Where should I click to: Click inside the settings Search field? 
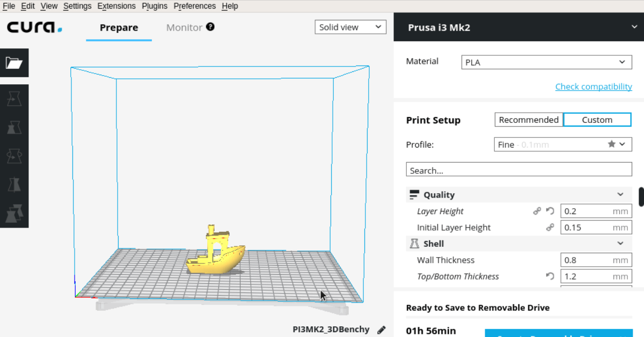(x=518, y=170)
